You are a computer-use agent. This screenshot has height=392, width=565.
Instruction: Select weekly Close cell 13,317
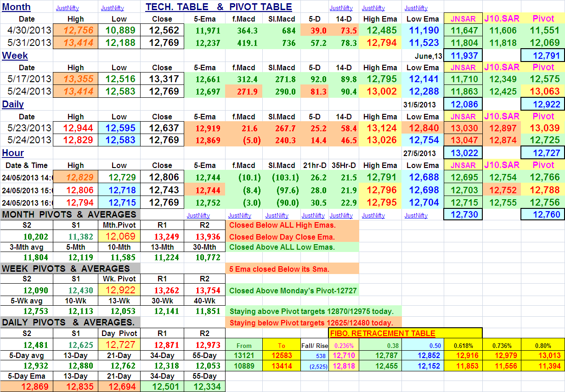click(x=162, y=79)
